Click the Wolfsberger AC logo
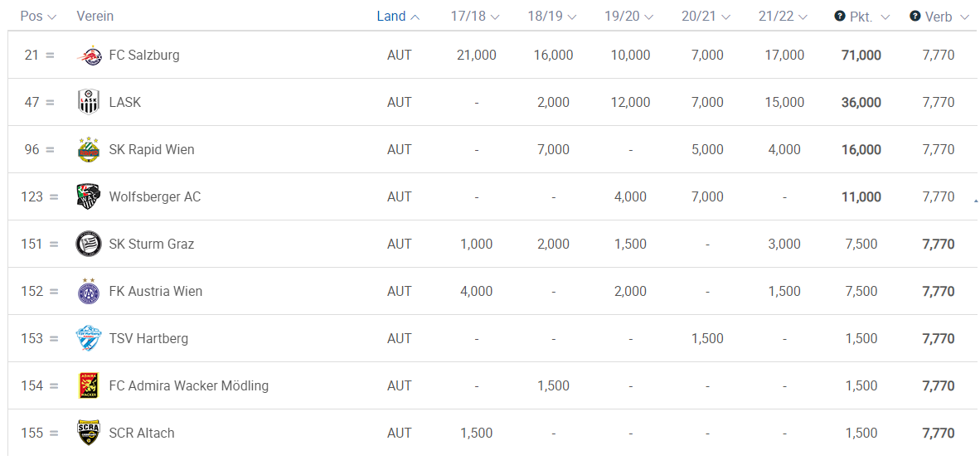980x465 pixels. (88, 197)
